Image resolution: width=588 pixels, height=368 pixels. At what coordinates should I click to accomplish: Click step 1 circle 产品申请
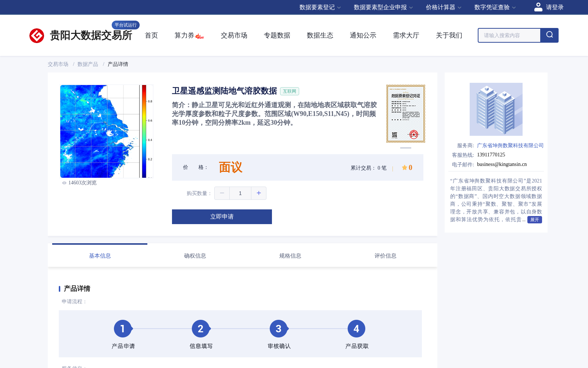123,329
